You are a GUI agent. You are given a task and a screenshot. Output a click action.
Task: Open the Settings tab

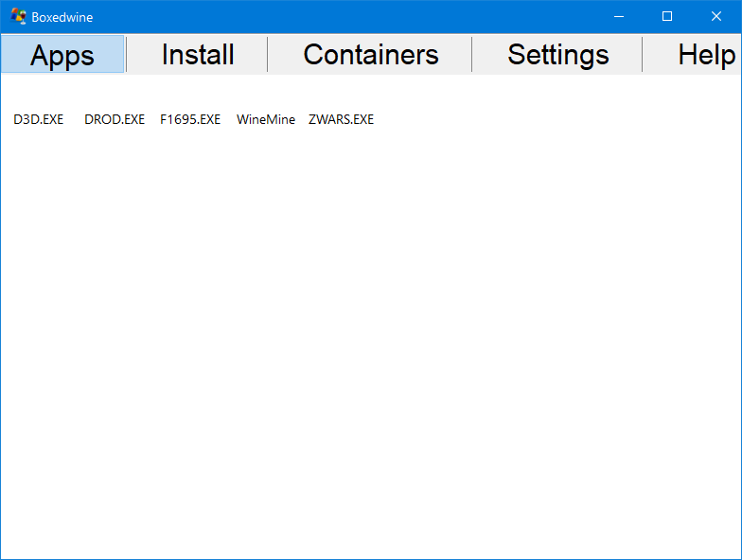coord(558,55)
